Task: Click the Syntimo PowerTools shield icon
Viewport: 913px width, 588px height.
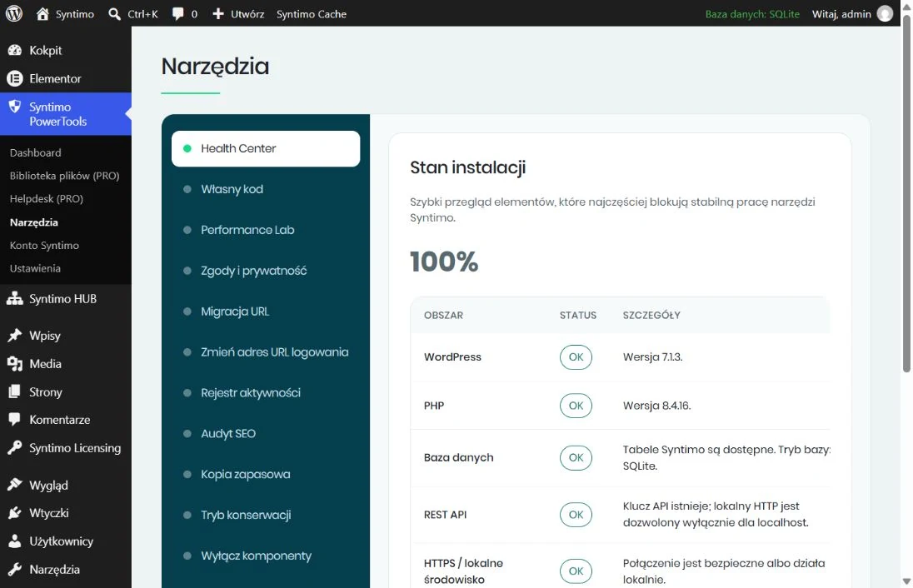Action: 14,107
